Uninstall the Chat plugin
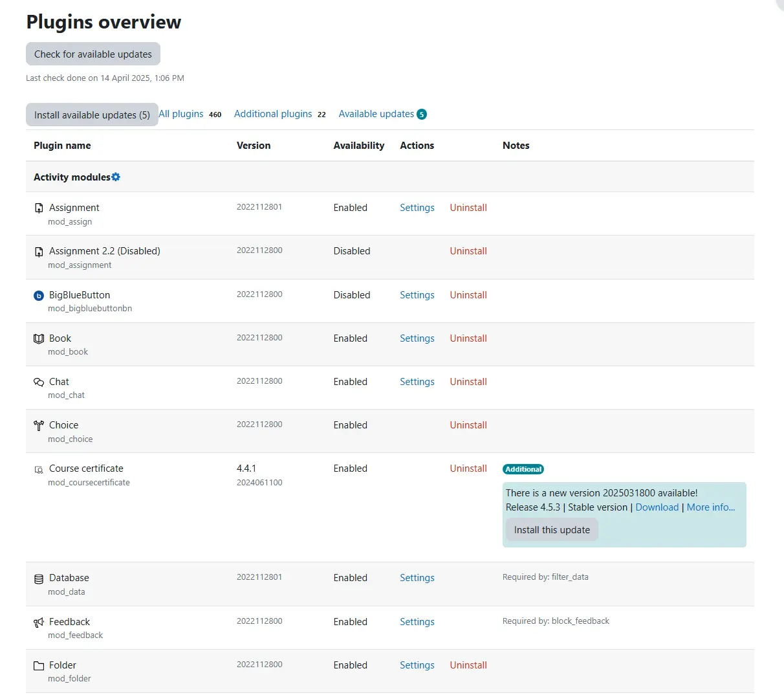The height and width of the screenshot is (695, 784). [468, 382]
